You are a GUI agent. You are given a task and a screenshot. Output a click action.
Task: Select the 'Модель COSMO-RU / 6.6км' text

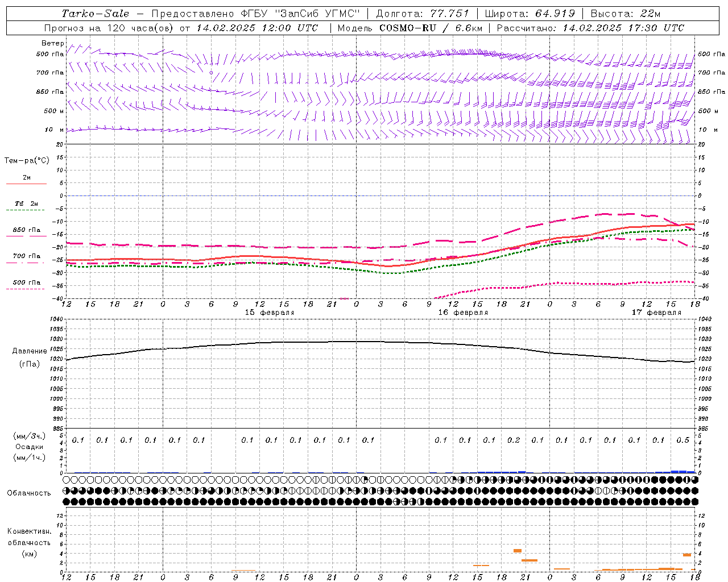pos(409,28)
